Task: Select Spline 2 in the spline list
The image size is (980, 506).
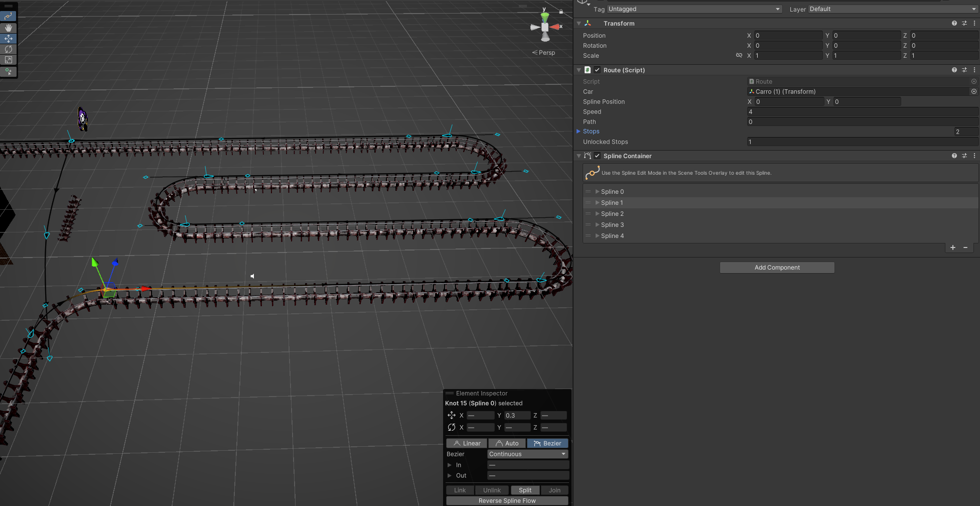Action: click(612, 214)
